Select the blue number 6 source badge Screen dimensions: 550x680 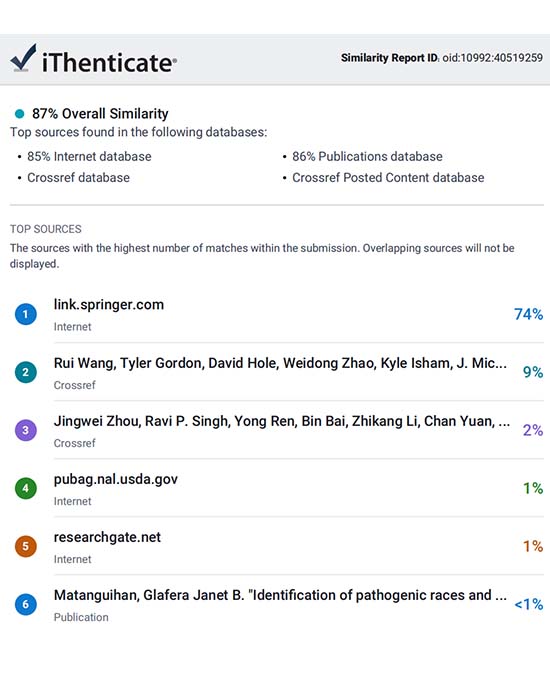[26, 604]
